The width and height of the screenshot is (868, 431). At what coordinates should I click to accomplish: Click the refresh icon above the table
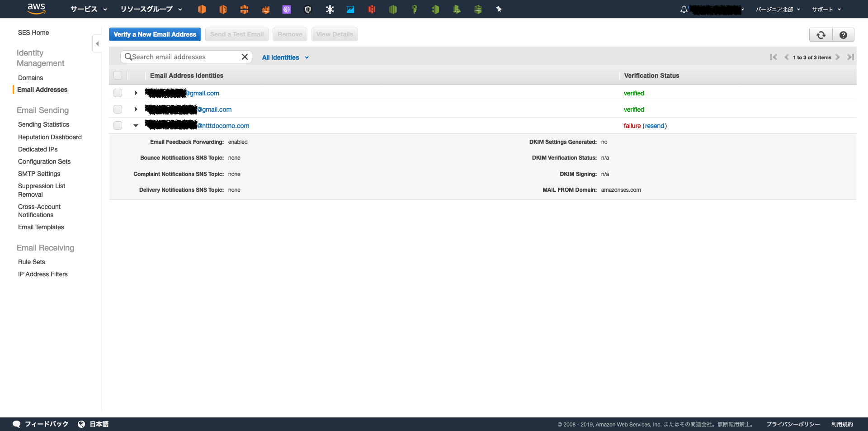pos(821,34)
